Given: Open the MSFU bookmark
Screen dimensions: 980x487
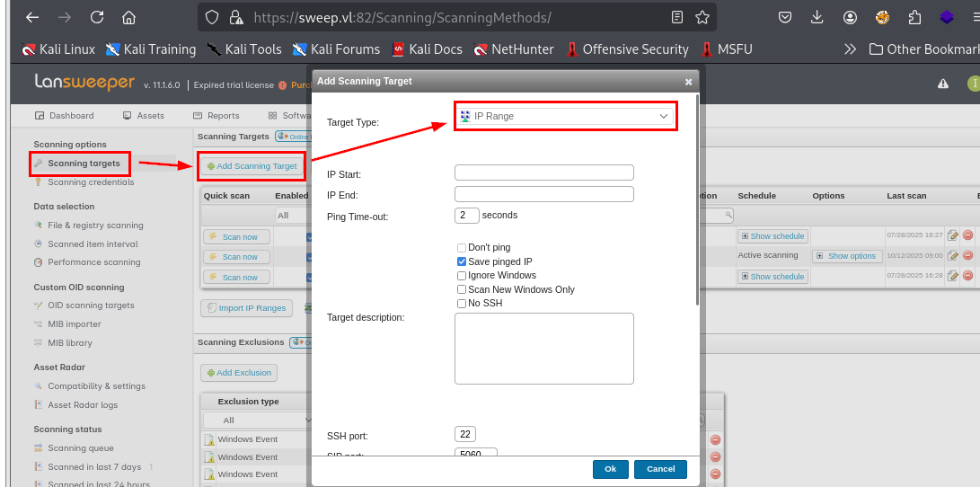Looking at the screenshot, I should click(x=727, y=49).
